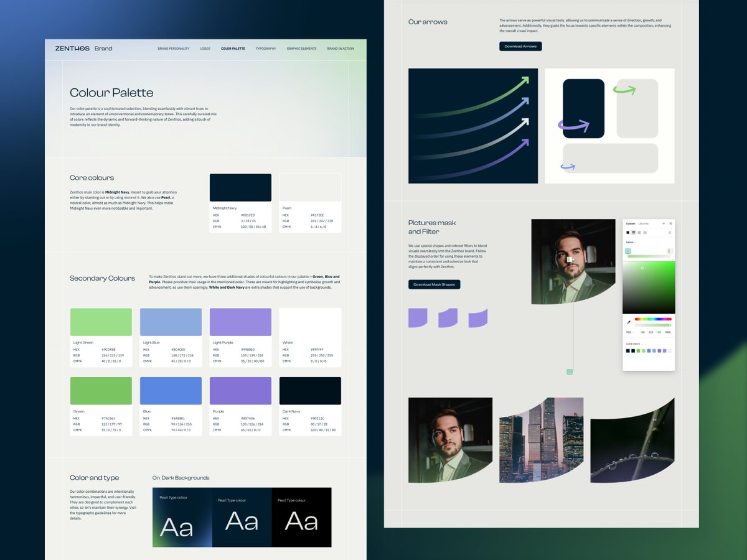Switch to the Custom tab in color picker
The width and height of the screenshot is (747, 560).
[631, 223]
